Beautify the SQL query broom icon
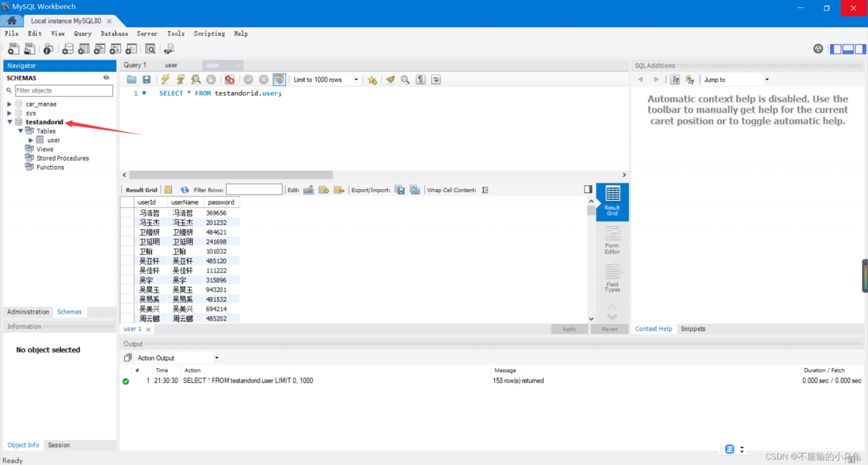868x465 pixels. click(x=390, y=80)
